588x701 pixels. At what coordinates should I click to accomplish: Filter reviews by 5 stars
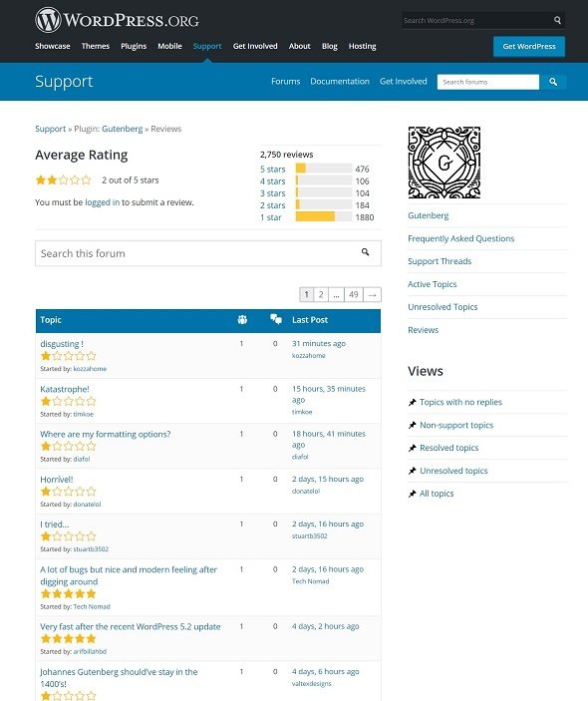[272, 169]
